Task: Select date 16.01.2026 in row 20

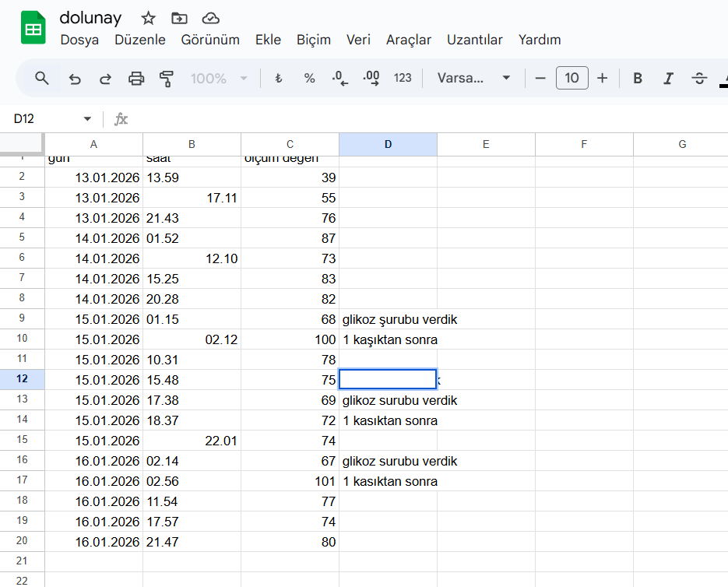Action: (93, 542)
